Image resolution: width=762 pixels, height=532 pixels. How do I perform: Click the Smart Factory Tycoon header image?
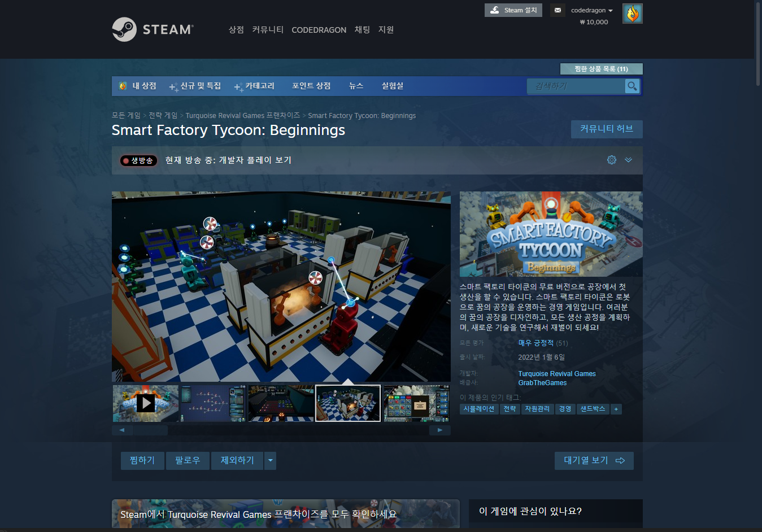(551, 234)
